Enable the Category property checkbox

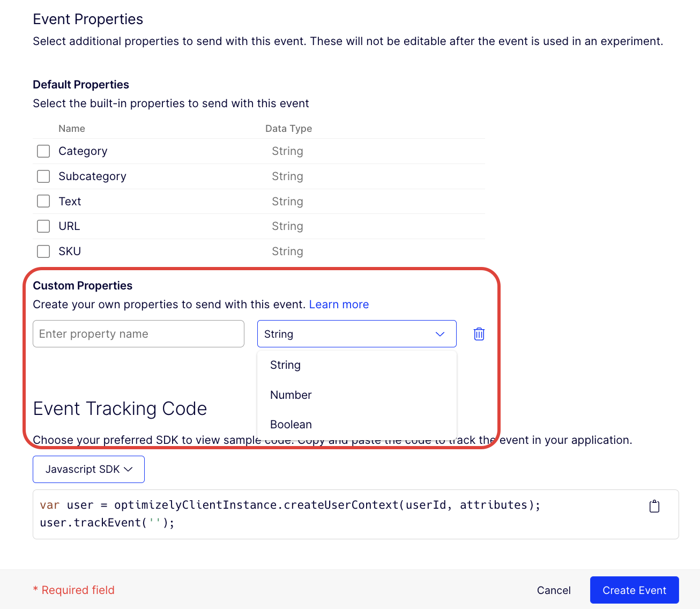(x=43, y=151)
